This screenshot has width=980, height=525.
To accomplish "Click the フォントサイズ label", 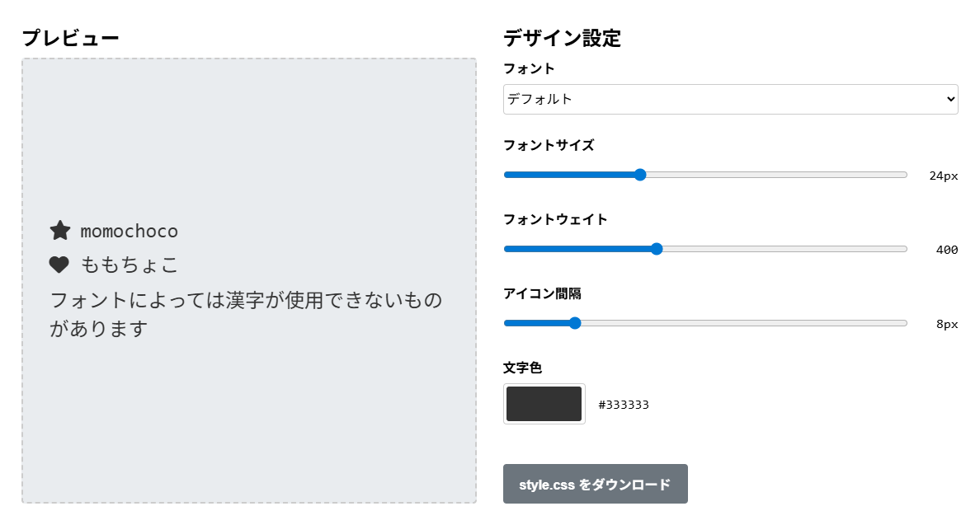I will pos(549,145).
